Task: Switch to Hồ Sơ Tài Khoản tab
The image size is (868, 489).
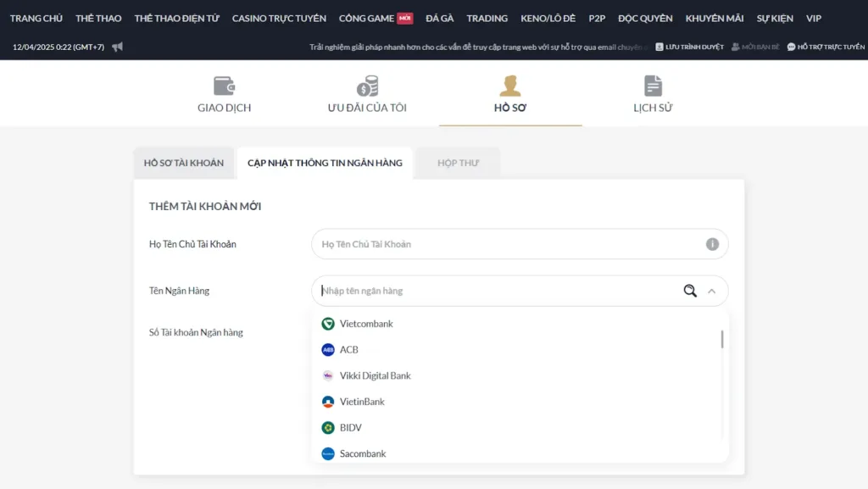Action: click(x=184, y=163)
